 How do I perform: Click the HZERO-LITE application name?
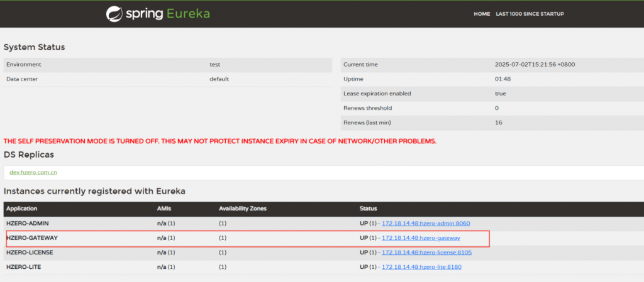click(x=23, y=267)
